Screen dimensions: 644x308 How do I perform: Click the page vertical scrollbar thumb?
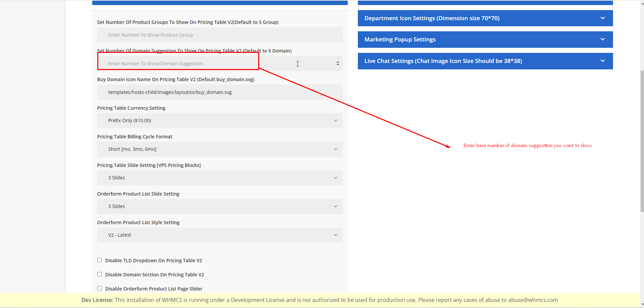coord(642,141)
